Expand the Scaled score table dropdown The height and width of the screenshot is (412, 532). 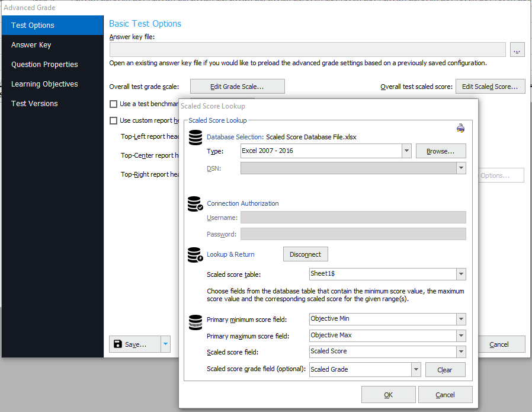(461, 274)
